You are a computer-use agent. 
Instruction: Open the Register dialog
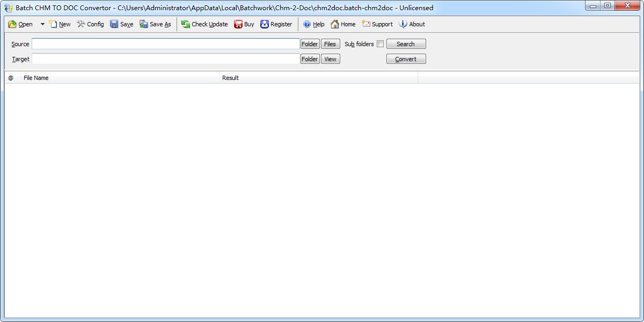(276, 24)
